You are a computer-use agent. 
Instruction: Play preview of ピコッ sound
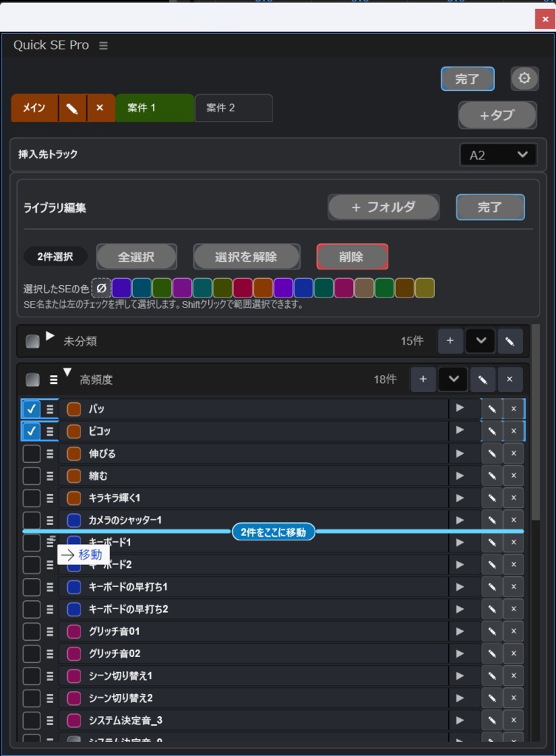tap(459, 430)
